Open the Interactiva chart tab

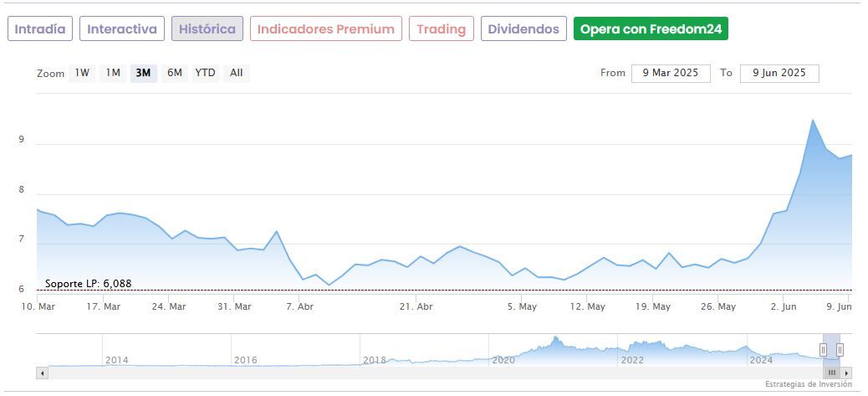point(122,29)
